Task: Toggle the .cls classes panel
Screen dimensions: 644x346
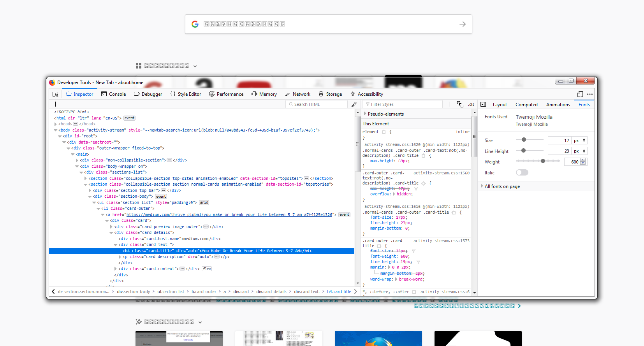Action: [x=471, y=104]
